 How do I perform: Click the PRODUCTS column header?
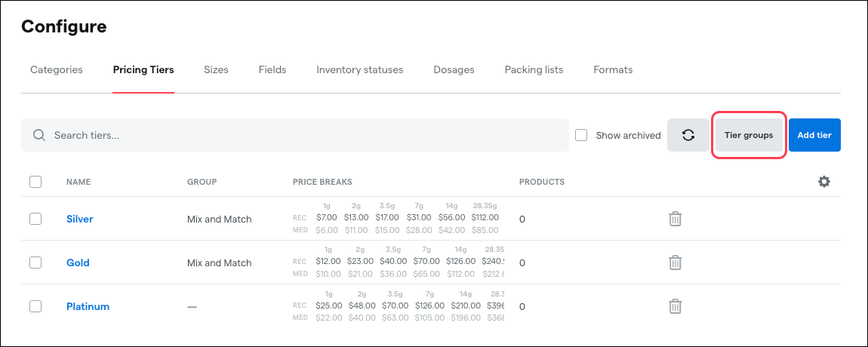542,182
